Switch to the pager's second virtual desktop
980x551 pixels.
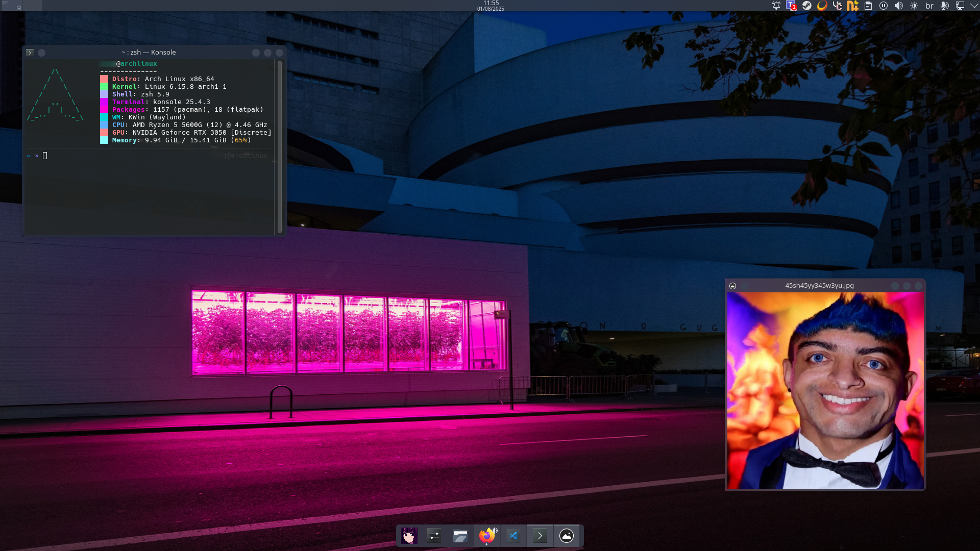pos(32,6)
